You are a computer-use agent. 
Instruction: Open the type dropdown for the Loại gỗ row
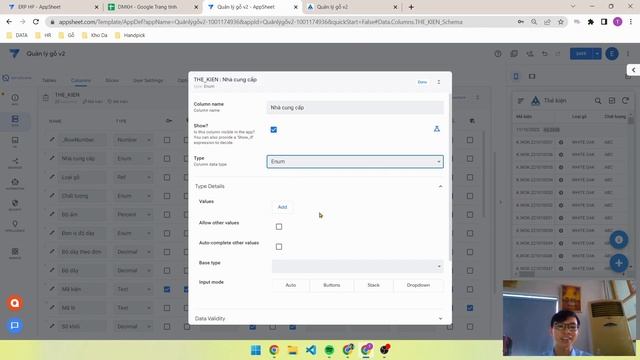tap(133, 177)
